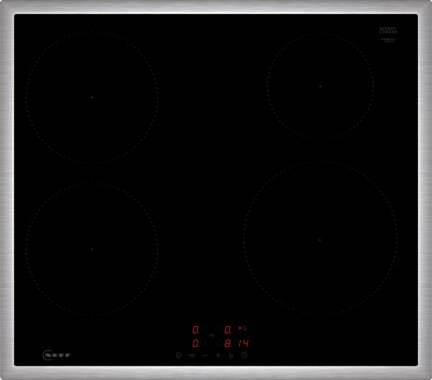432x380 pixels.
Task: Touch the stainless steel frame's bottom edge
Action: point(216,373)
